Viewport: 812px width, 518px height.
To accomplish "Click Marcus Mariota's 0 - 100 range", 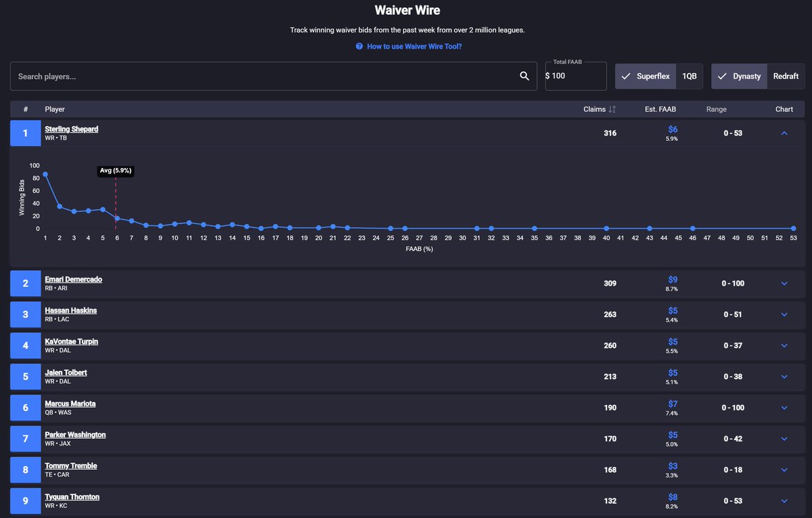I will coord(733,408).
